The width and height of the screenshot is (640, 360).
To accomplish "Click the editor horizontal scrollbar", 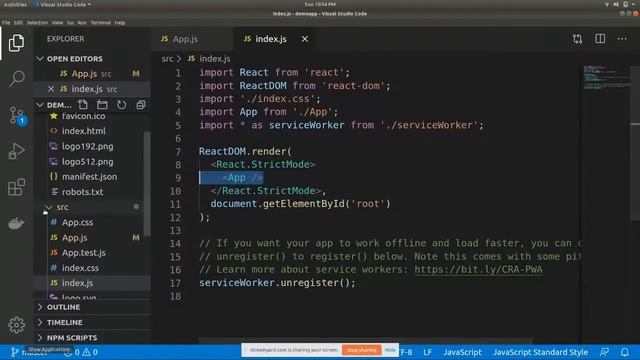I will coord(365,340).
